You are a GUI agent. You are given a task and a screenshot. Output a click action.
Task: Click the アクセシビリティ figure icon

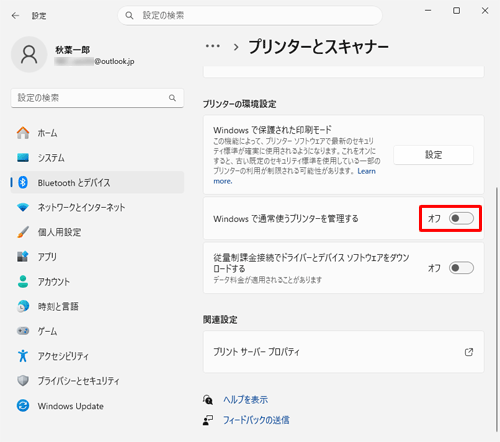click(x=23, y=356)
